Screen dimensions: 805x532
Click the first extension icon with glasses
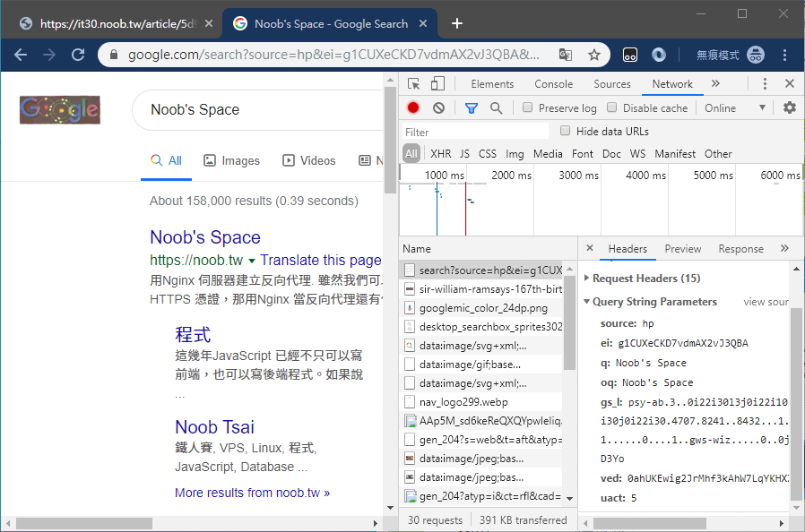point(630,55)
